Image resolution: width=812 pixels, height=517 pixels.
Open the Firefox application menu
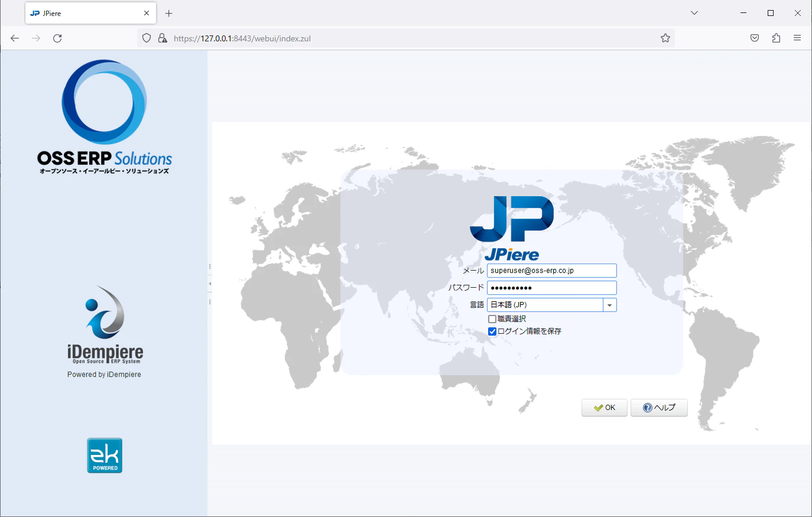tap(797, 38)
